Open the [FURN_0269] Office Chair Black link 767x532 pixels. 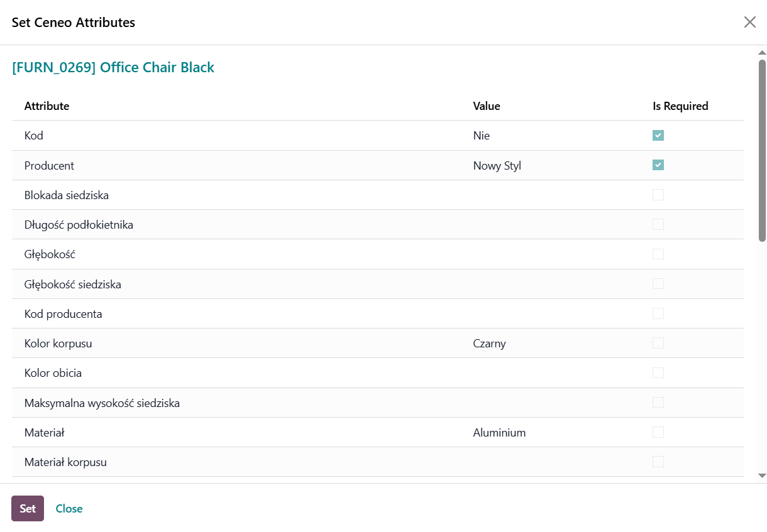[x=113, y=67]
